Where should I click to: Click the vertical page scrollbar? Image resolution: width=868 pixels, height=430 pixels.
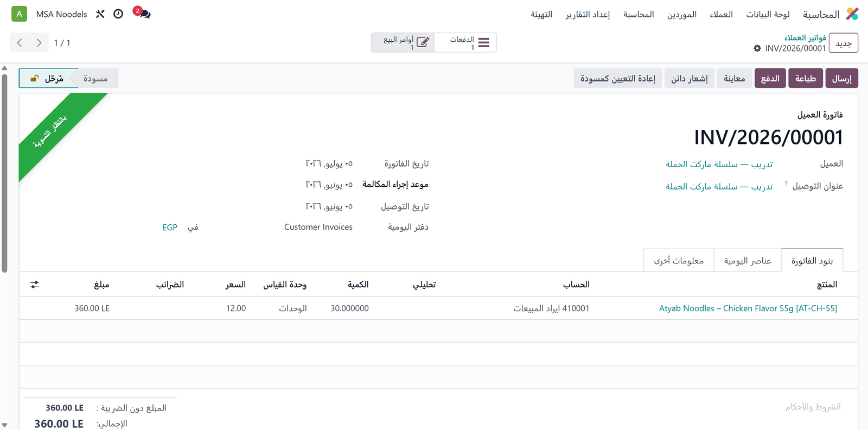(4, 173)
